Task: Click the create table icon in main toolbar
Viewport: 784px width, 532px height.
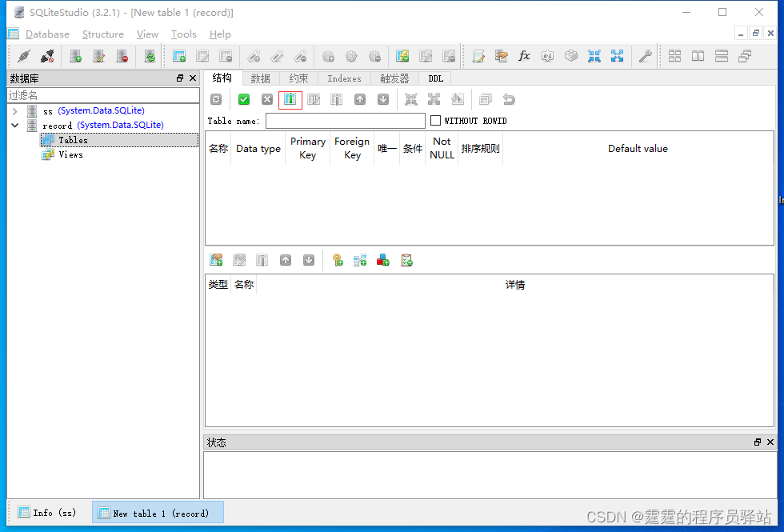Action: click(x=179, y=56)
